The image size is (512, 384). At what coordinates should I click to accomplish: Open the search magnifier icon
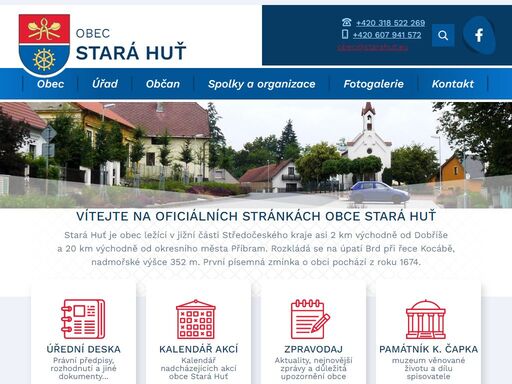coord(443,35)
